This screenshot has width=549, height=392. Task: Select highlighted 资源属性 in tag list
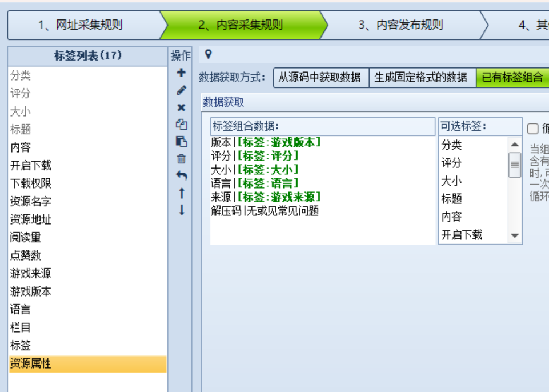tap(87, 363)
